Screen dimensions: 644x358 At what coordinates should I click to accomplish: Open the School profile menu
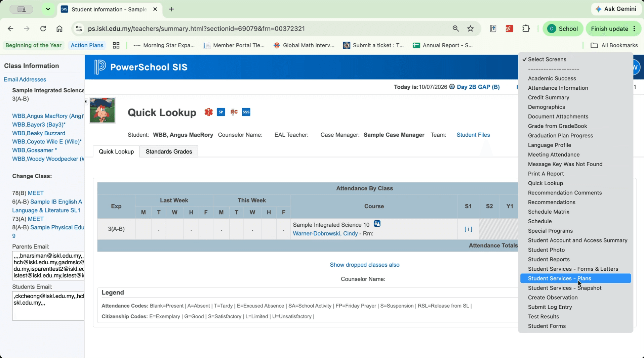click(563, 29)
